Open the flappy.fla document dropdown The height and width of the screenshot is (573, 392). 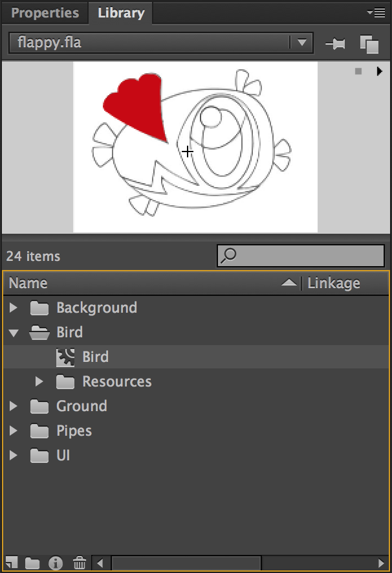(x=301, y=43)
